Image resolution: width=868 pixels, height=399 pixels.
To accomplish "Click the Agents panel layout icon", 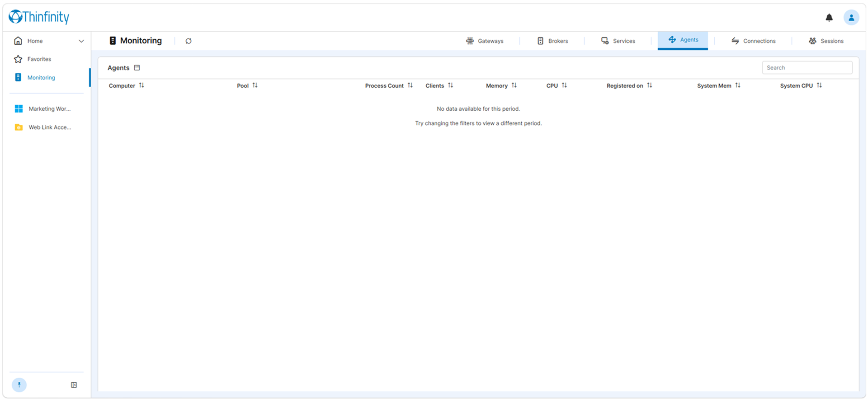I will [137, 68].
